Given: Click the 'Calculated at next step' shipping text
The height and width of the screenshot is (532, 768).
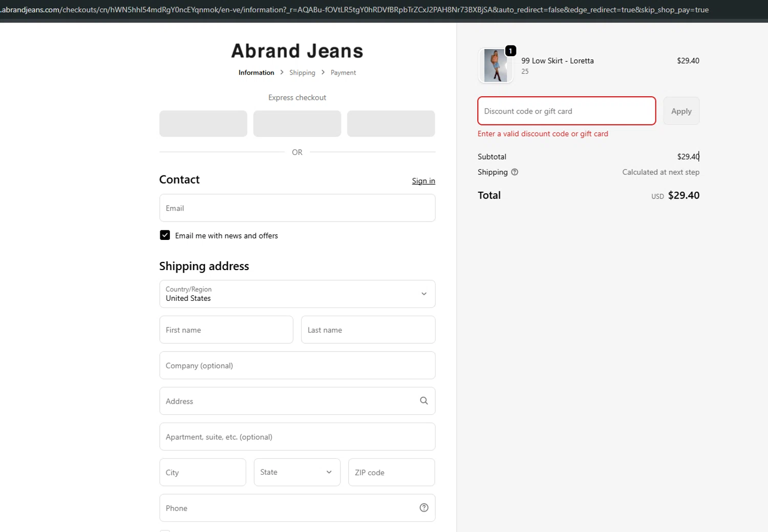Looking at the screenshot, I should pos(660,172).
